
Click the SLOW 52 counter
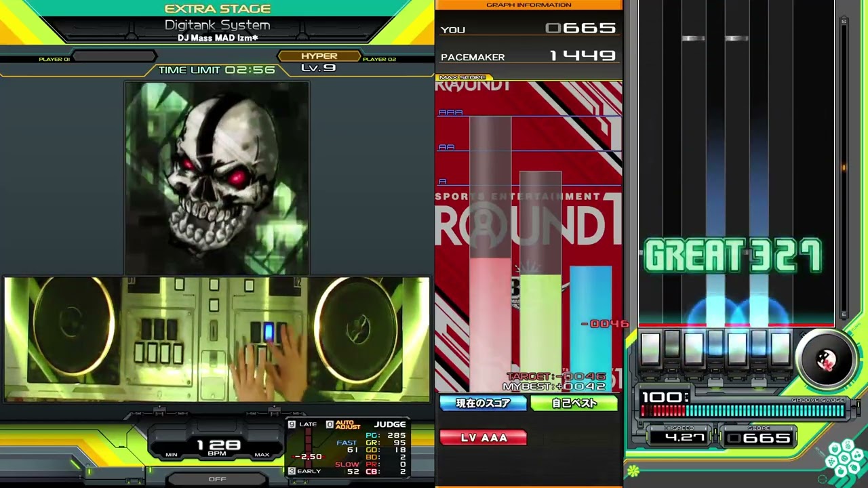click(x=347, y=468)
